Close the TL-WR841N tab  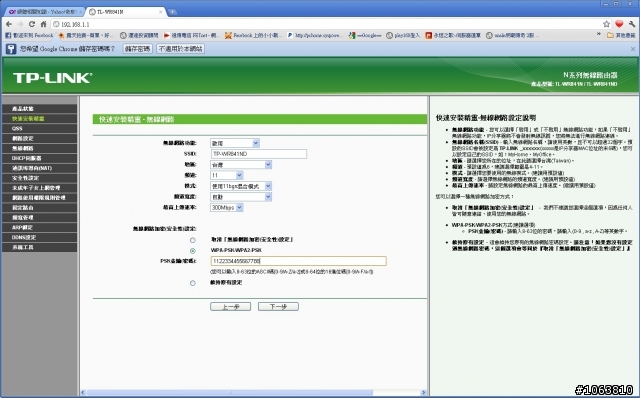coord(160,12)
